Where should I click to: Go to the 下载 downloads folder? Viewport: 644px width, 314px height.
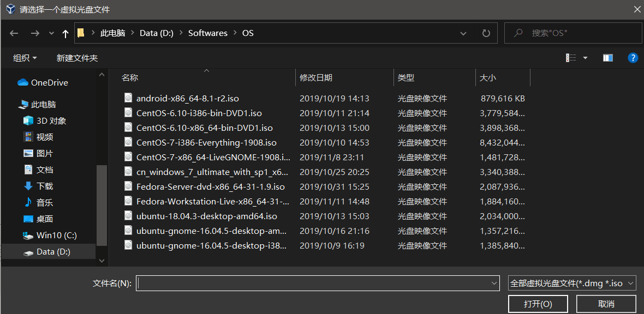pos(44,186)
